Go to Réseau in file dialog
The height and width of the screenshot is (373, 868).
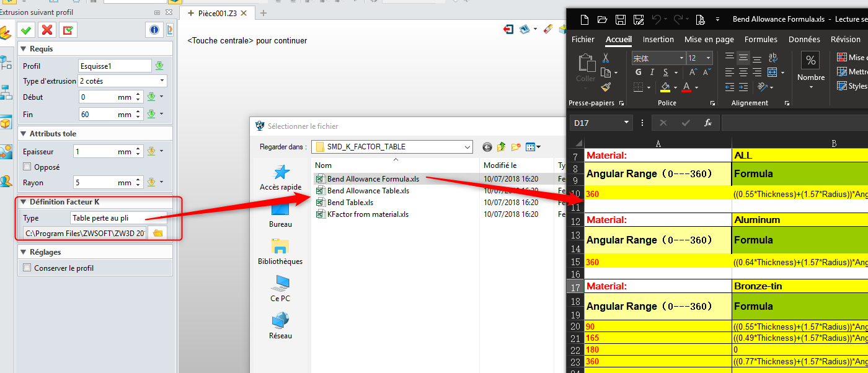click(x=280, y=327)
